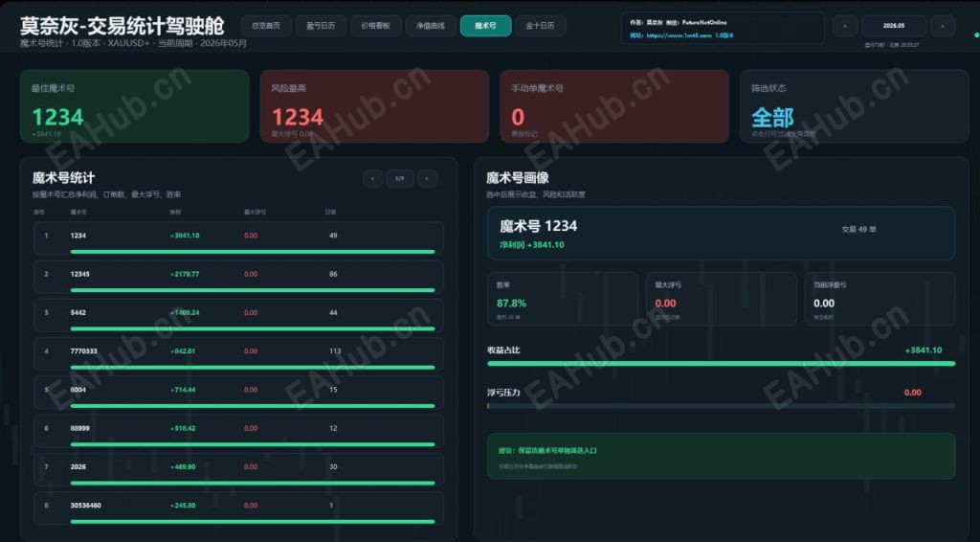
Task: Sort by the 净利 column header
Action: pos(175,212)
